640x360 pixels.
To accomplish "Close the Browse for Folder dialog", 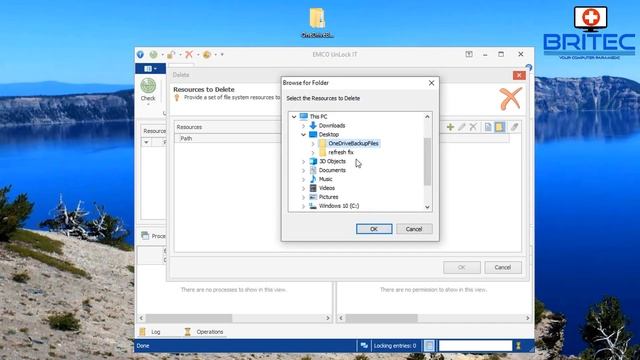I will [x=431, y=83].
